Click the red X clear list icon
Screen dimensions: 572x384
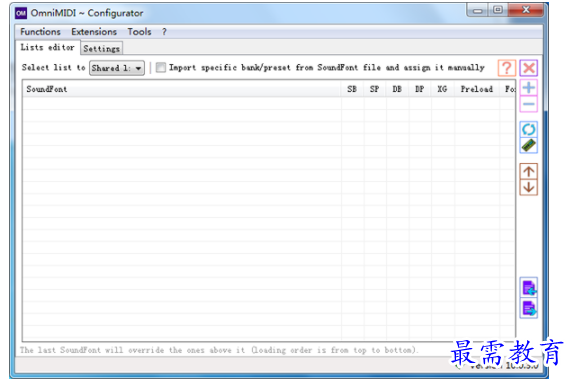coord(529,68)
